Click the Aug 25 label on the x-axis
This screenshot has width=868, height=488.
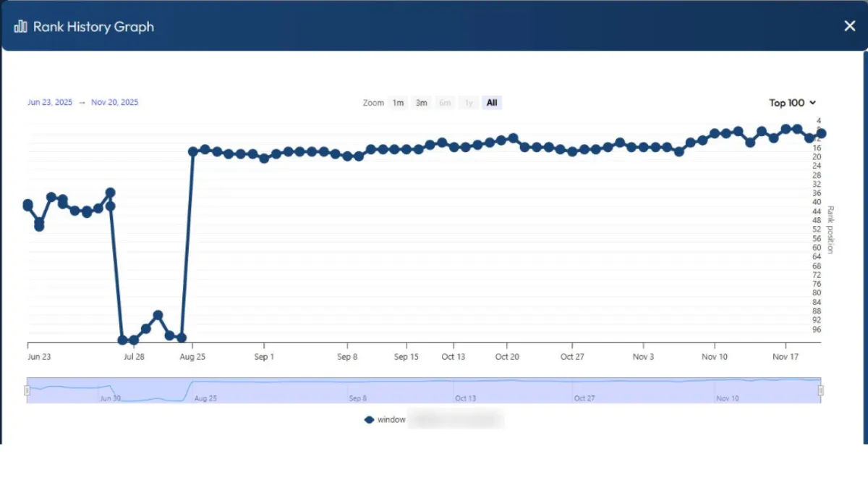192,356
